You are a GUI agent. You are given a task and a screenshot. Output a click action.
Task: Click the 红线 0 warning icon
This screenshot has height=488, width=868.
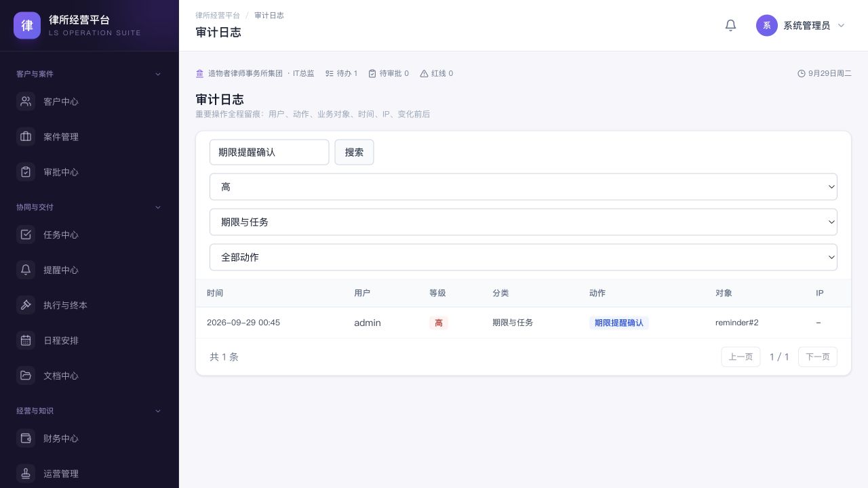click(424, 73)
